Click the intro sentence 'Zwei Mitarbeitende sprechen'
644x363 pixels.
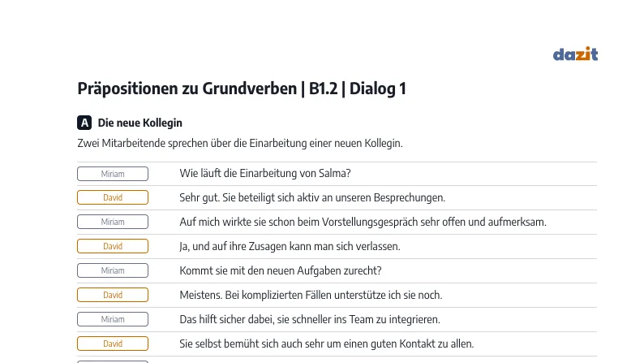[x=240, y=143]
